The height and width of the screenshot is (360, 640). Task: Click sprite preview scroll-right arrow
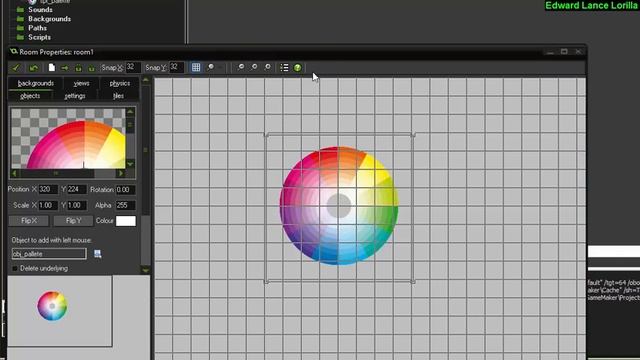[x=121, y=173]
